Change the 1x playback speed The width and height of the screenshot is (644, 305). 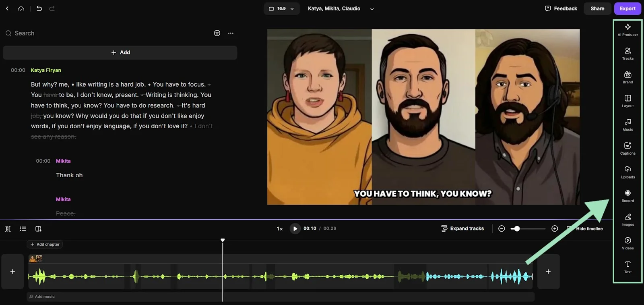click(x=280, y=228)
